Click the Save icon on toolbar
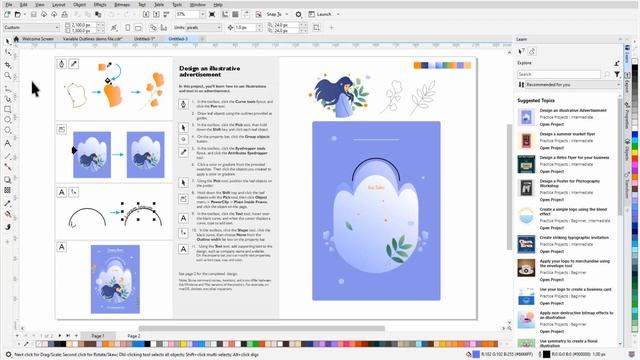Image resolution: width=640 pixels, height=360 pixels. (34, 14)
